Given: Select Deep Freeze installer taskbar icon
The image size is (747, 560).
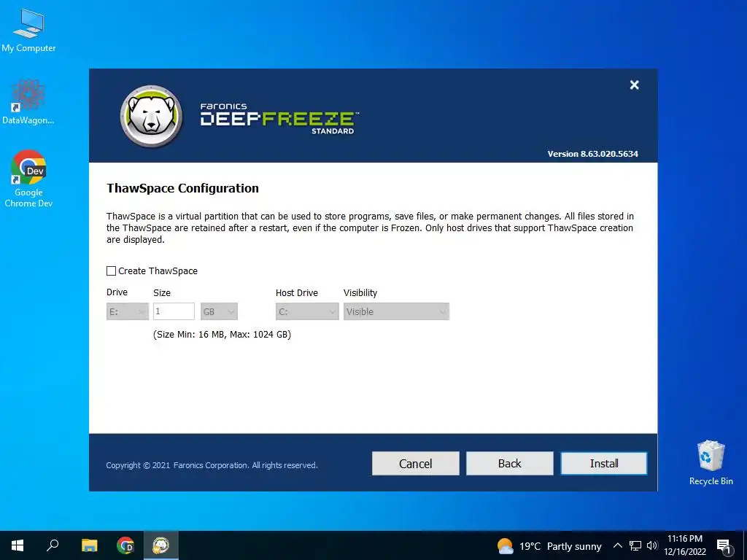Looking at the screenshot, I should [160, 545].
